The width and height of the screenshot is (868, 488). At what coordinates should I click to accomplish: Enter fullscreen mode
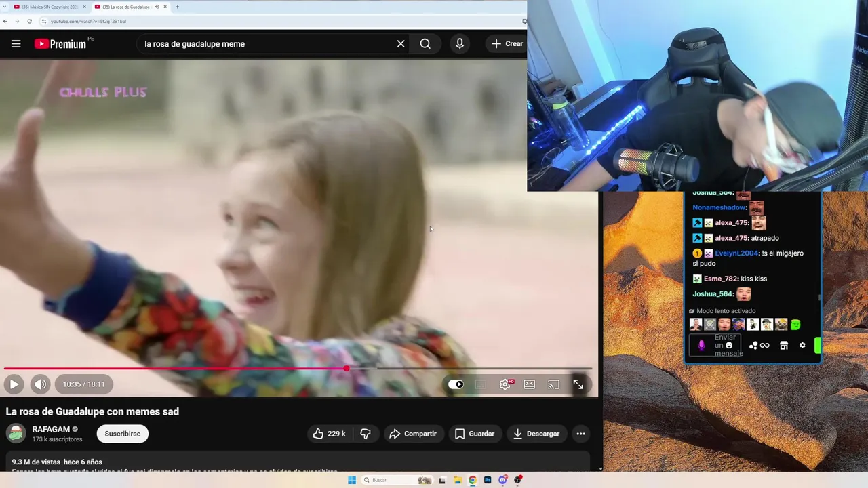click(x=578, y=384)
